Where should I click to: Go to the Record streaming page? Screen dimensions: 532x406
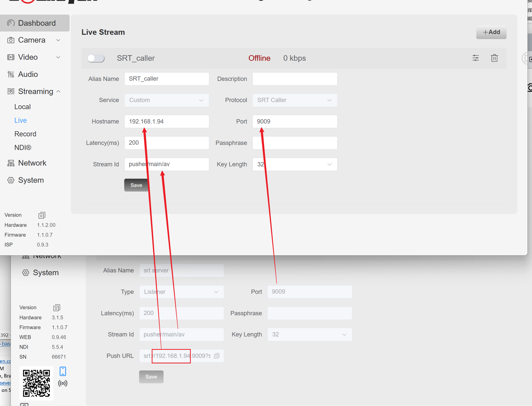click(x=25, y=134)
